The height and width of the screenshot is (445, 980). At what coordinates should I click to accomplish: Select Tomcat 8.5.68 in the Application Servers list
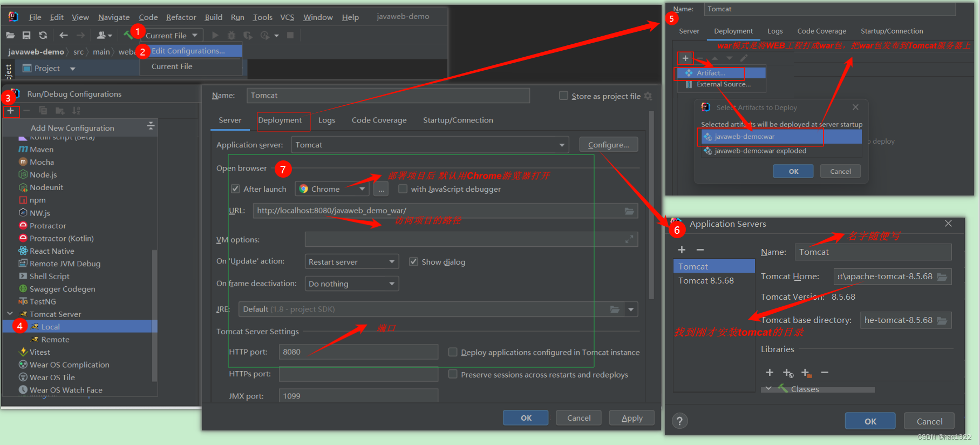714,281
